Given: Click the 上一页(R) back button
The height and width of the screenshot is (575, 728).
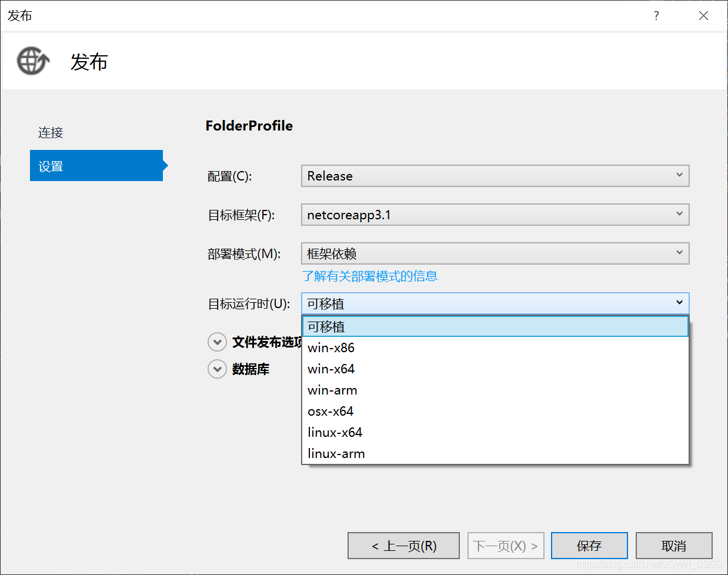Looking at the screenshot, I should coord(404,546).
